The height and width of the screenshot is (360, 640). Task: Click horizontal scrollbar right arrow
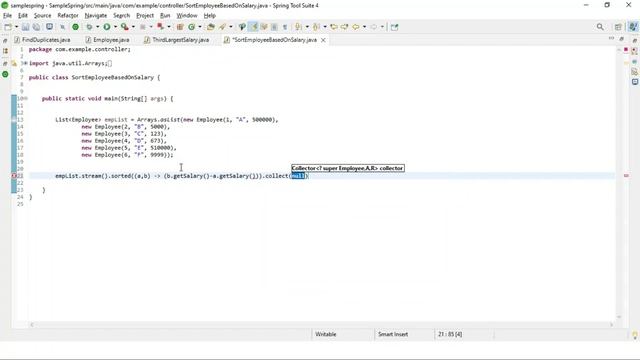(x=611, y=325)
